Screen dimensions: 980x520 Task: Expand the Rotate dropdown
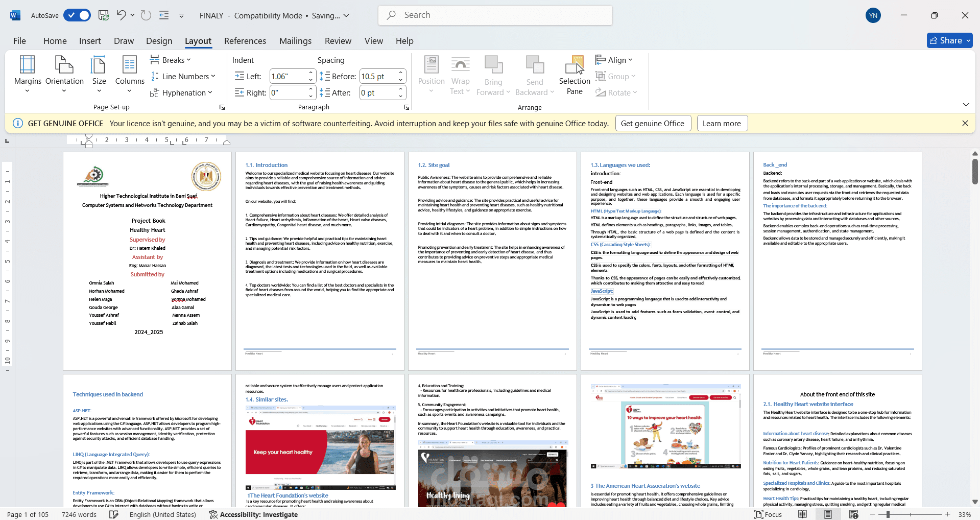point(616,93)
